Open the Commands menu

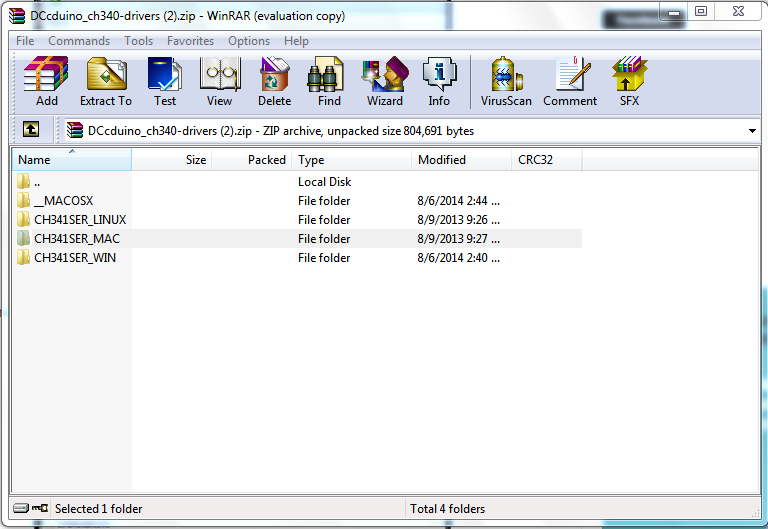click(x=79, y=41)
